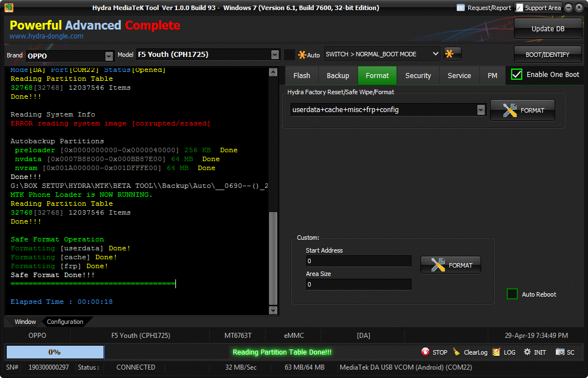This screenshot has width=588, height=378.
Task: Click 'Safe Format Done!!!' log line
Action: [52, 275]
